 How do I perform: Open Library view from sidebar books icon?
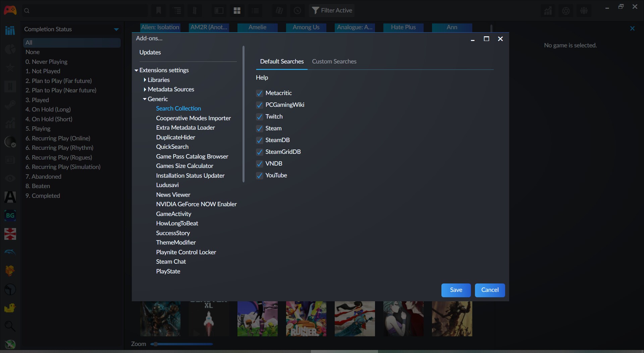[x=10, y=30]
